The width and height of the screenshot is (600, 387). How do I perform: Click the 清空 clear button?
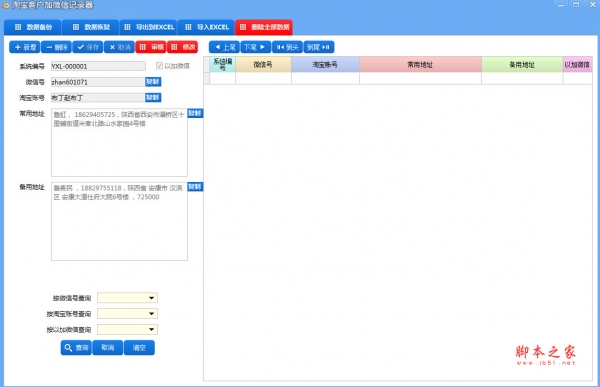[139, 348]
